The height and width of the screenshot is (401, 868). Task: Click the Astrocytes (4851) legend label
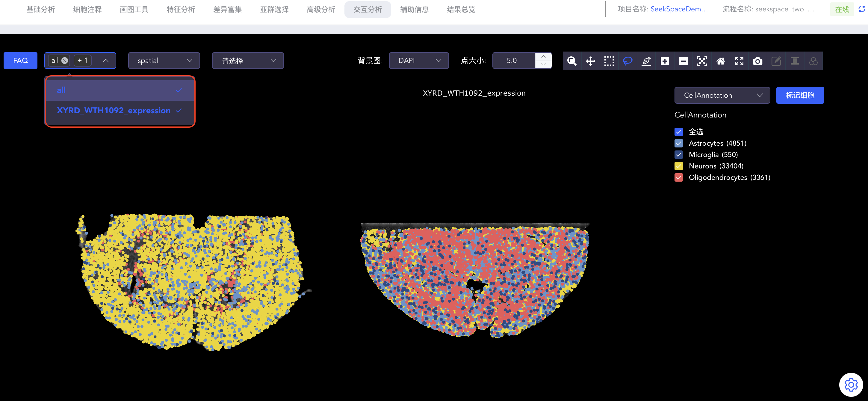click(717, 143)
